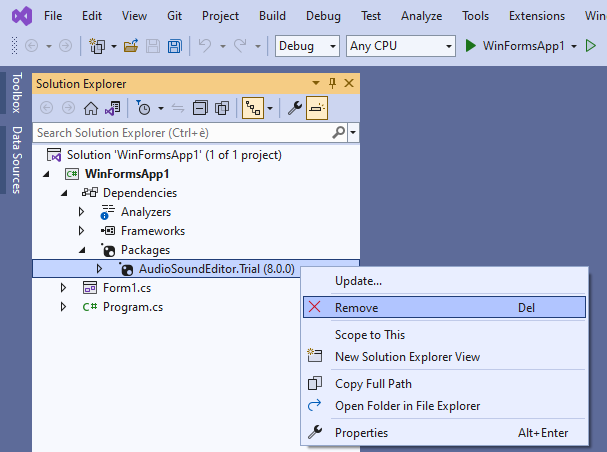607x452 pixels.
Task: Open the Build menu
Action: 272,16
